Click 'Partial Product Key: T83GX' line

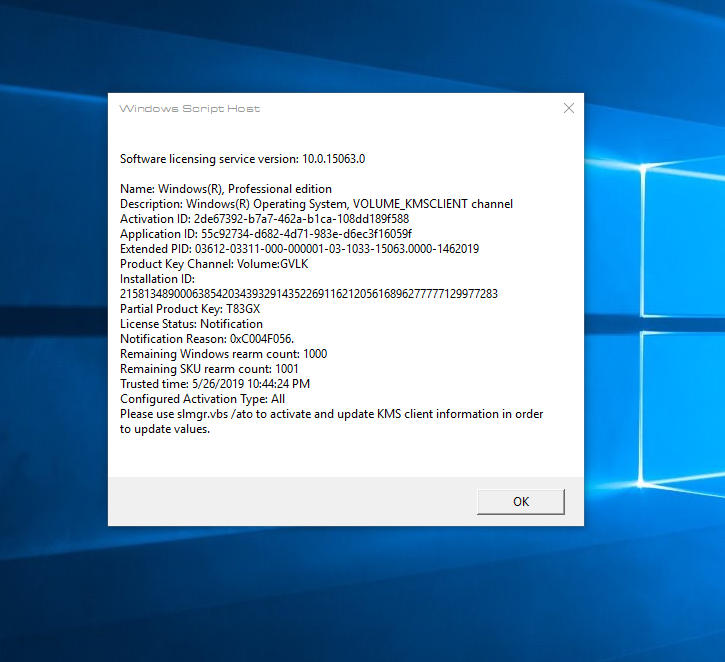pyautogui.click(x=190, y=309)
